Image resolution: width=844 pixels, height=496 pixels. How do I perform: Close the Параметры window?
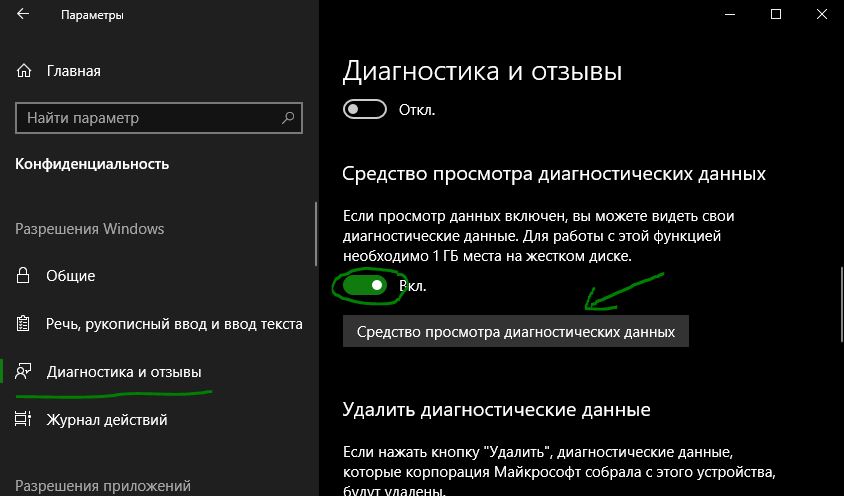821,15
